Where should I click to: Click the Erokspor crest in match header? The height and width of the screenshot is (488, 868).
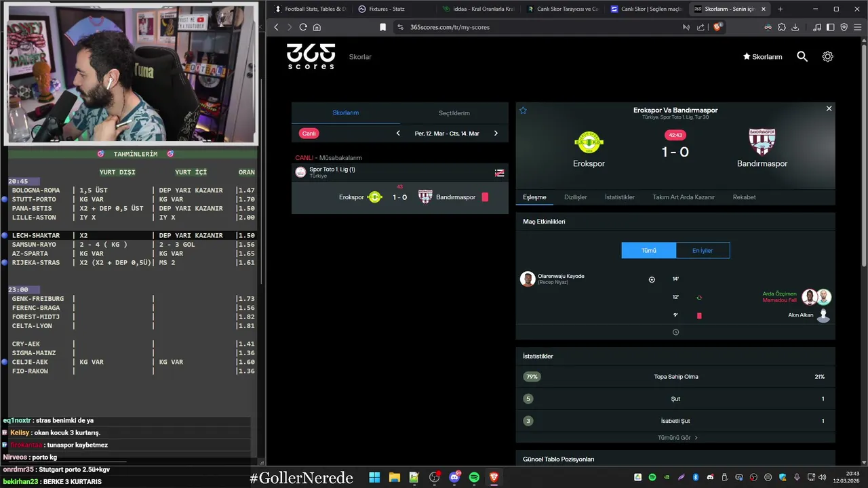(589, 142)
